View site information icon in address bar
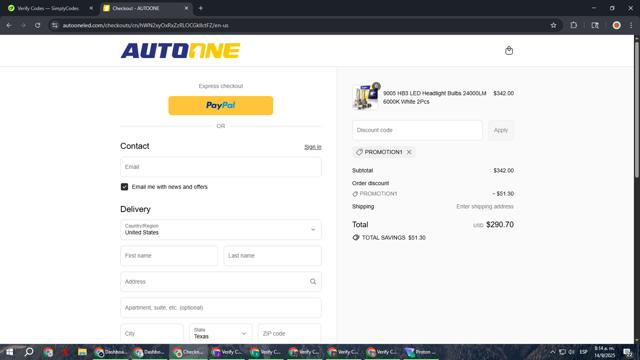This screenshot has width=640, height=360. point(55,25)
